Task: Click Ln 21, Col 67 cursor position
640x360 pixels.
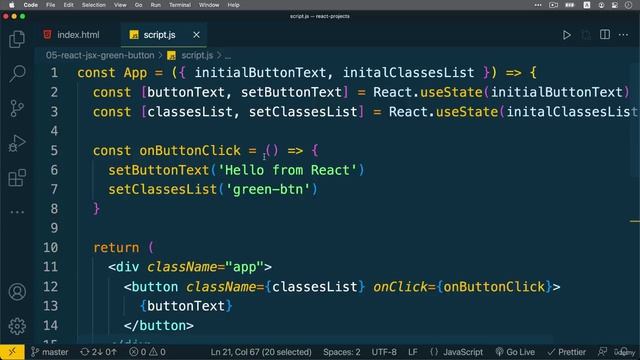Action: (x=261, y=352)
